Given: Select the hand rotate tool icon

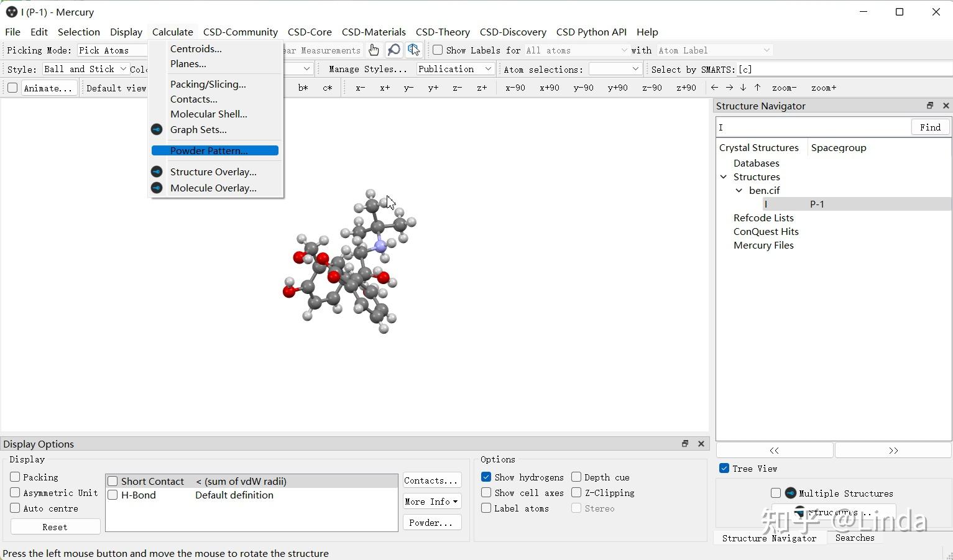Looking at the screenshot, I should click(x=374, y=50).
